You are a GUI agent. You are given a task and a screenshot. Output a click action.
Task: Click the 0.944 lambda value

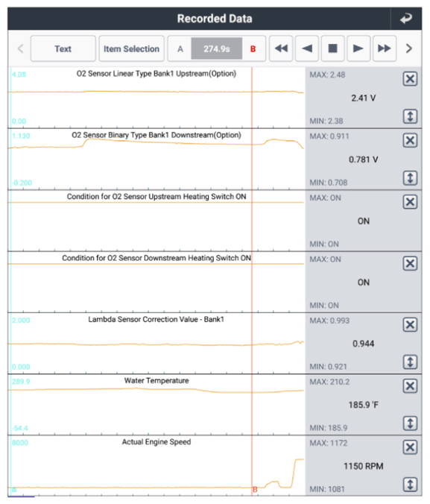click(x=364, y=344)
